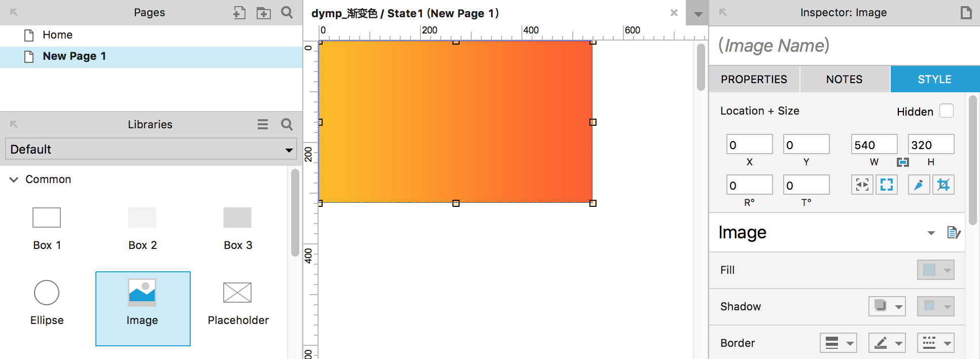Click the T° text rotation field
This screenshot has width=980, height=359.
(807, 185)
